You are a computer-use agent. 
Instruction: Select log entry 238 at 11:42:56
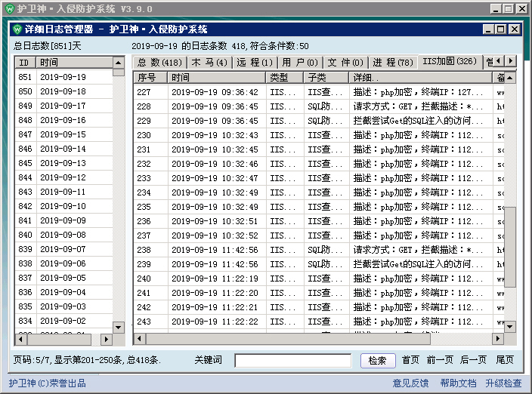(319, 250)
